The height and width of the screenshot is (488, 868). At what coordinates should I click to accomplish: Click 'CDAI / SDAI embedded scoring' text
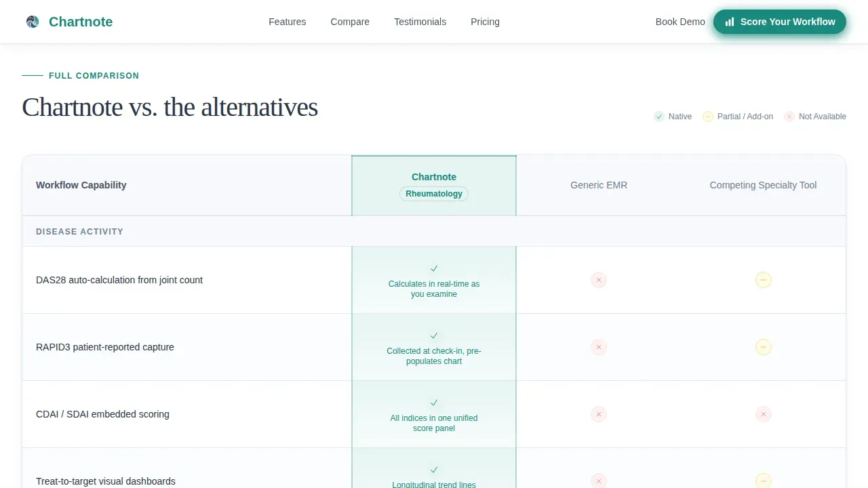click(102, 414)
